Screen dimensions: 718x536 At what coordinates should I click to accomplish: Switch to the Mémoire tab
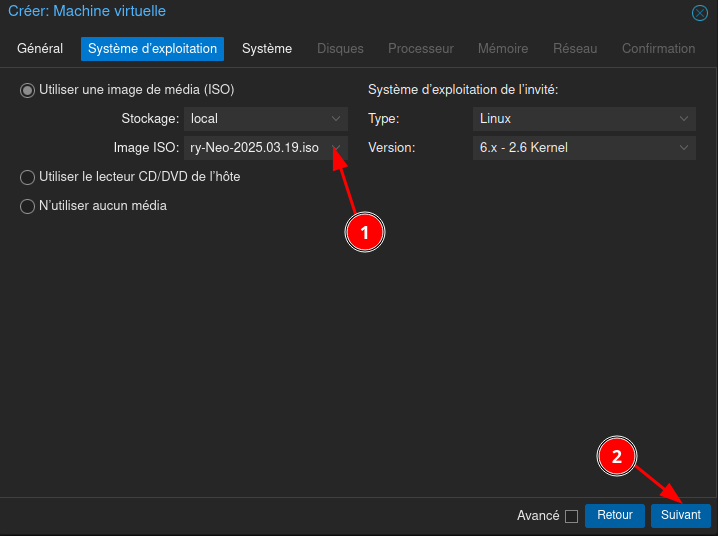503,49
